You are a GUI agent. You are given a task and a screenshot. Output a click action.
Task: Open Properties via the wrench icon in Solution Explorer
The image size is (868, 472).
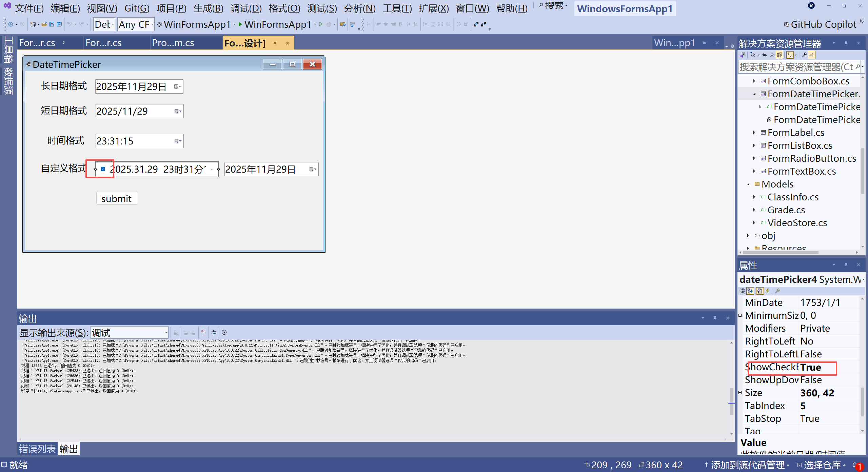pos(804,55)
